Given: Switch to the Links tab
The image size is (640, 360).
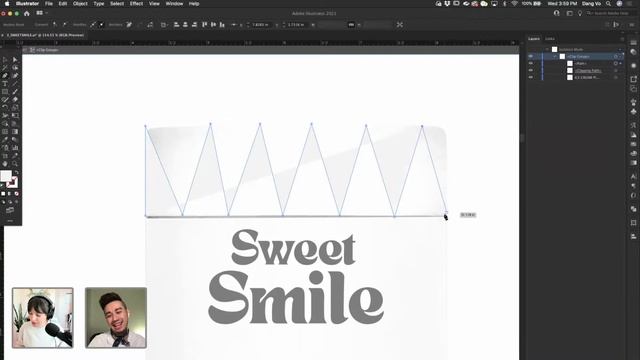Looking at the screenshot, I should pyautogui.click(x=550, y=39).
